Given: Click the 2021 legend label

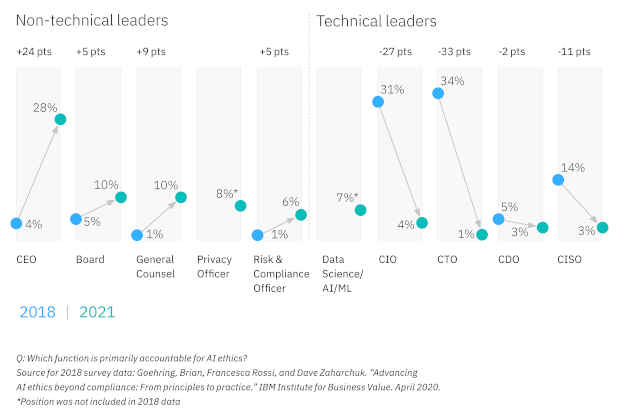Looking at the screenshot, I should click(97, 312).
